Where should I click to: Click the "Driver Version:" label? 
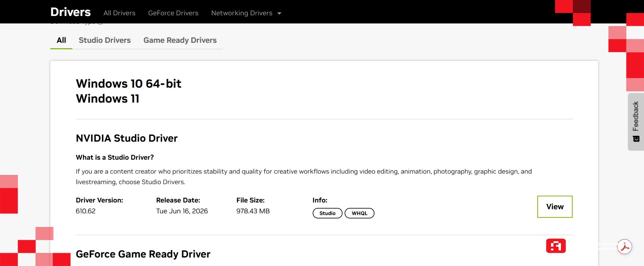(x=99, y=200)
